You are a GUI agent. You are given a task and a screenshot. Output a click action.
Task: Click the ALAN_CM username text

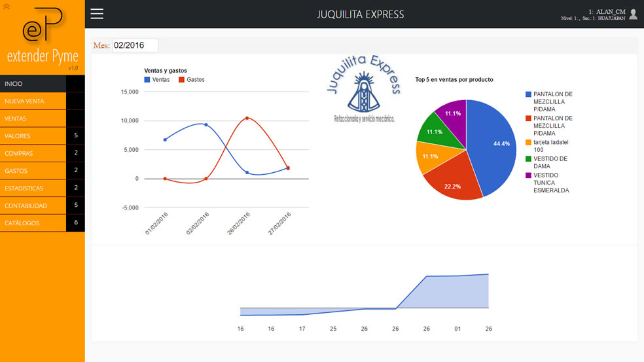tap(611, 12)
